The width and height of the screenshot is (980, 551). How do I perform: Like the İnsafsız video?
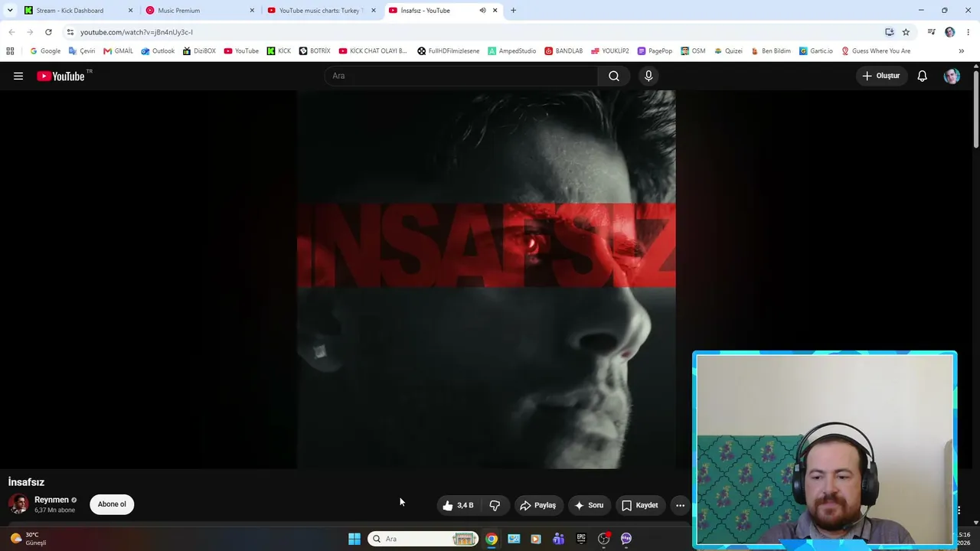point(458,505)
